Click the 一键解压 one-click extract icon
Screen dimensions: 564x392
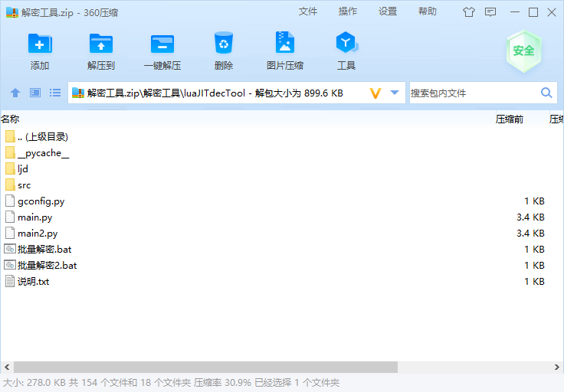tap(162, 44)
